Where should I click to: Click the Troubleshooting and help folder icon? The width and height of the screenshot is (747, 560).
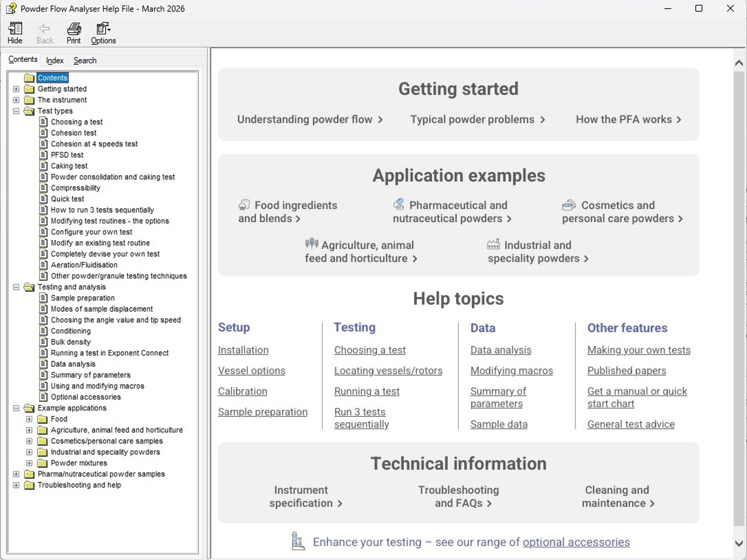point(29,485)
